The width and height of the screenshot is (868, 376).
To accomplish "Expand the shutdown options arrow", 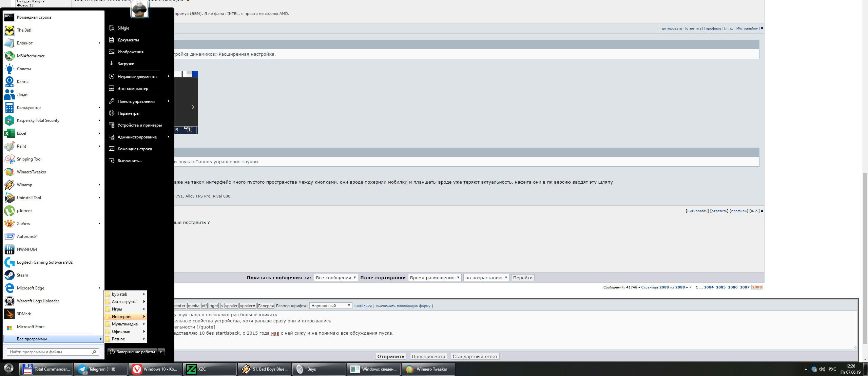I will pos(161,352).
